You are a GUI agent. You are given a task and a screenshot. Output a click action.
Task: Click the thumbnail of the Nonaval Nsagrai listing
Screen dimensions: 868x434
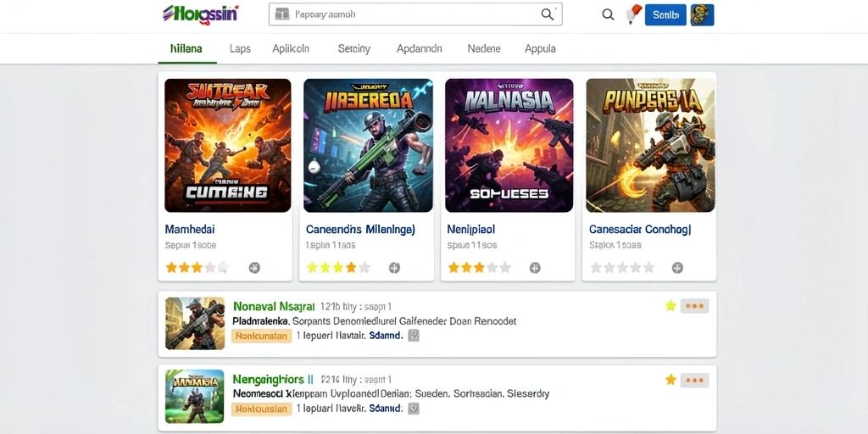(x=195, y=323)
